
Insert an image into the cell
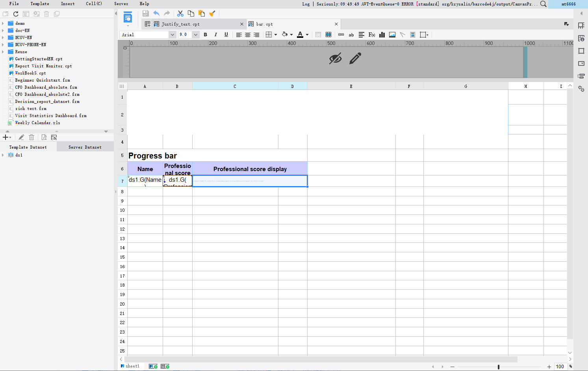tap(392, 35)
